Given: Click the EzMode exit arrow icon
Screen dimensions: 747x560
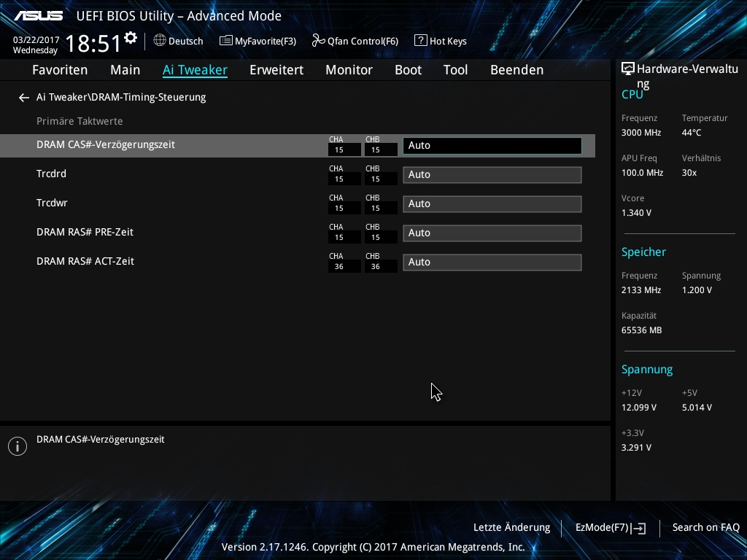Looking at the screenshot, I should coord(640,528).
